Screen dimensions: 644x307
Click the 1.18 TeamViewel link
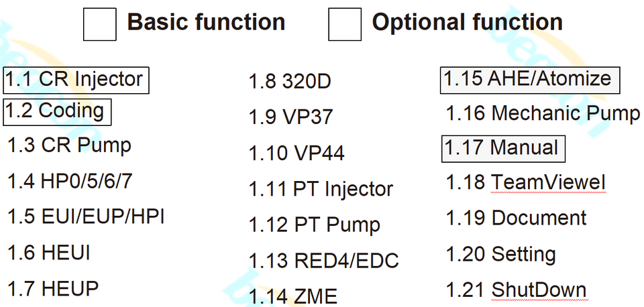pyautogui.click(x=526, y=182)
